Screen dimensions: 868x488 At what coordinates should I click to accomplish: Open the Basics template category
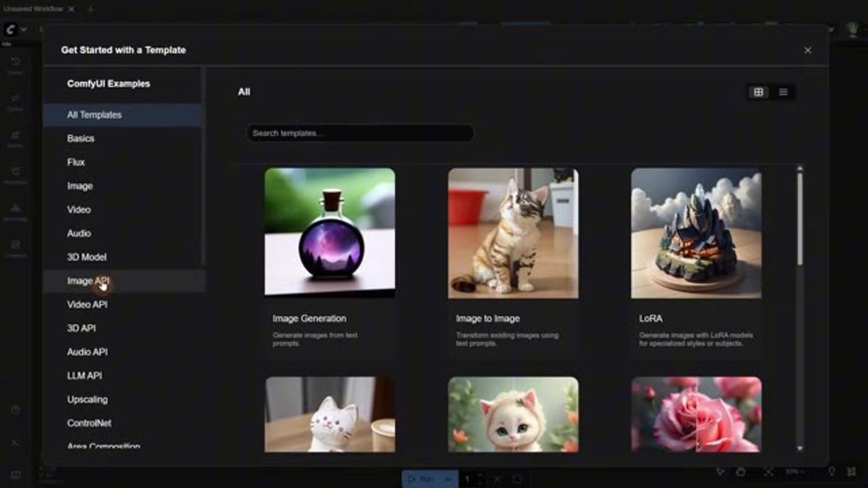[122, 138]
